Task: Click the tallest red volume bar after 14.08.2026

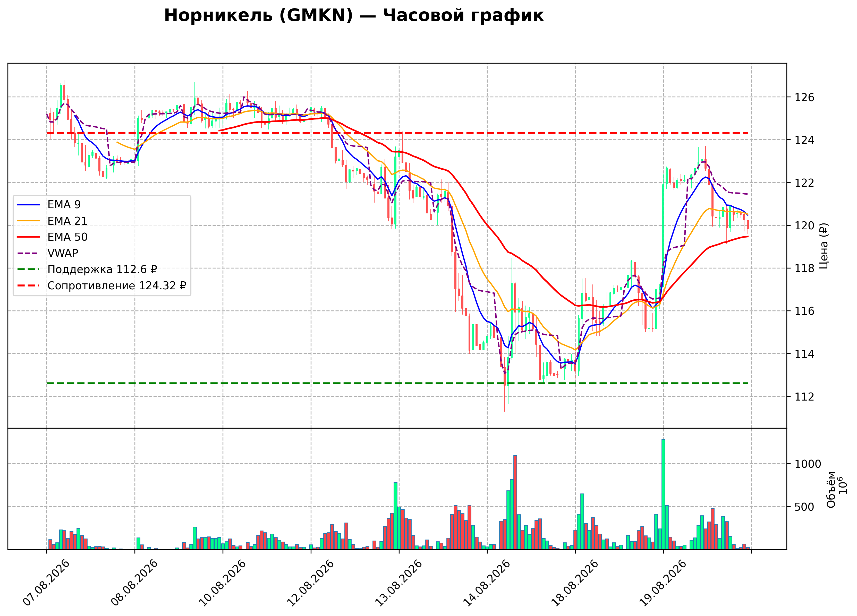Action: tap(515, 503)
